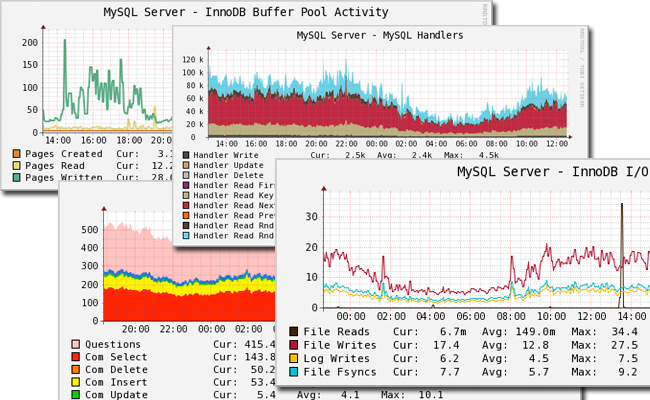Select the Com Delete legend label

(x=116, y=370)
